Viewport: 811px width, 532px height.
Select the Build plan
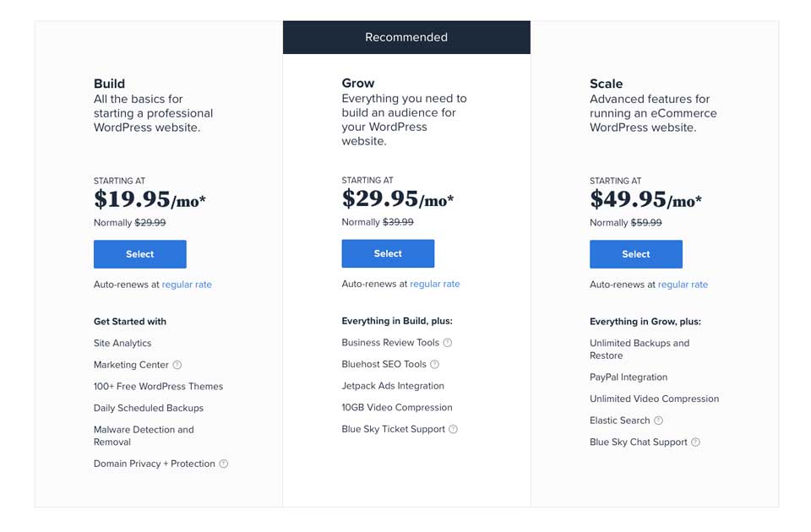139,254
